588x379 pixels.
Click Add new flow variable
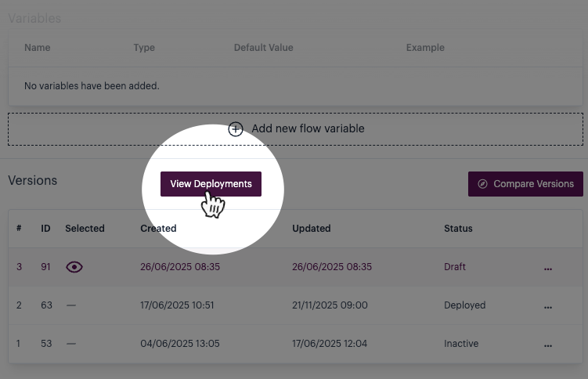coord(307,128)
